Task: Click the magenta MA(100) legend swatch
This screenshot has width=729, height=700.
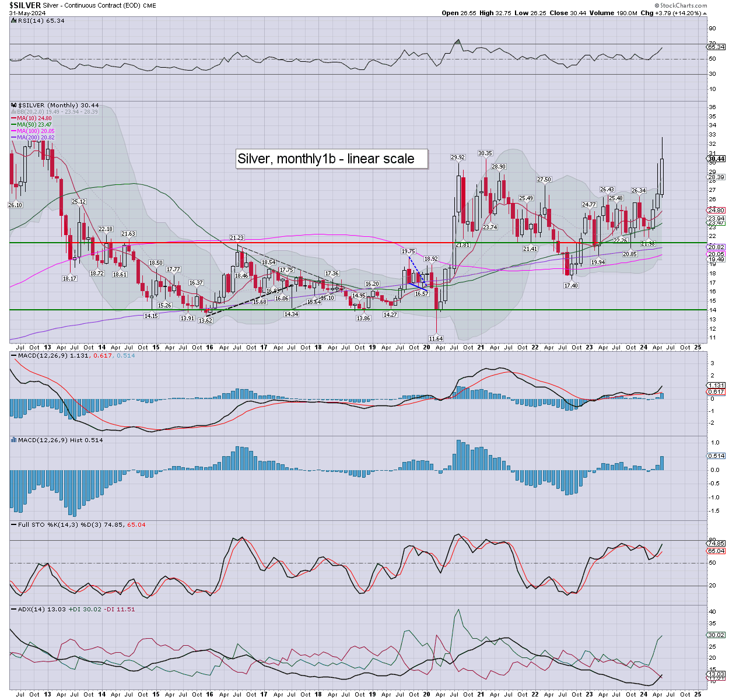Action: (x=14, y=131)
